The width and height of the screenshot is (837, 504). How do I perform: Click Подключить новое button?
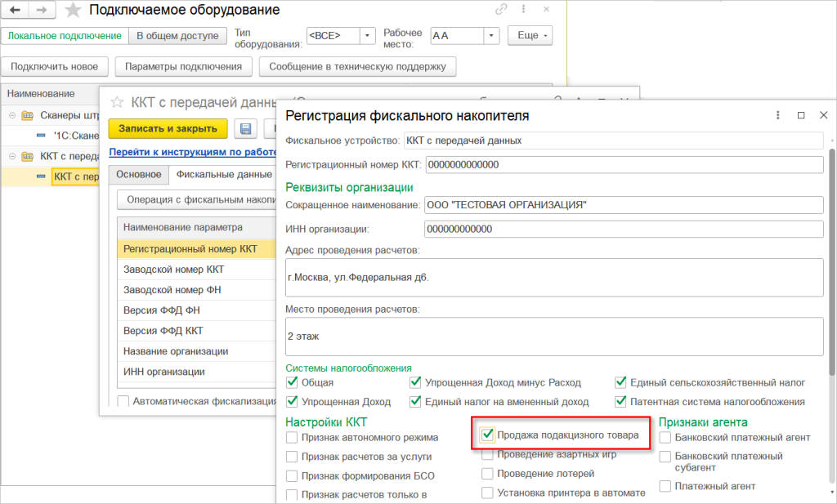[x=55, y=67]
